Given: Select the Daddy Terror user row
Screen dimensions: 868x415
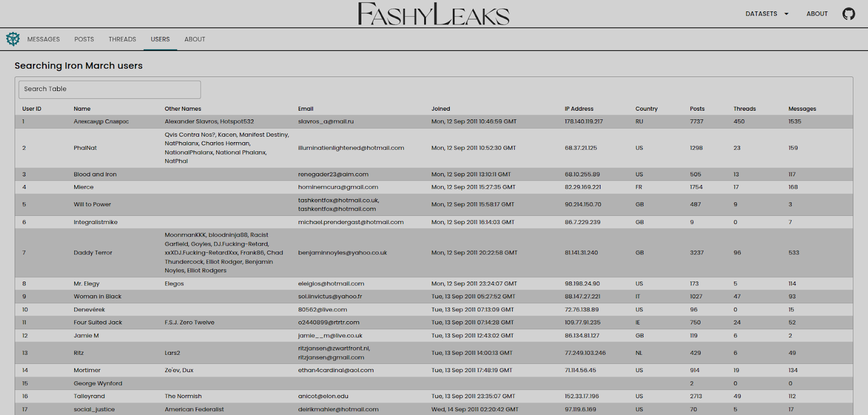Looking at the screenshot, I should pyautogui.click(x=93, y=253).
